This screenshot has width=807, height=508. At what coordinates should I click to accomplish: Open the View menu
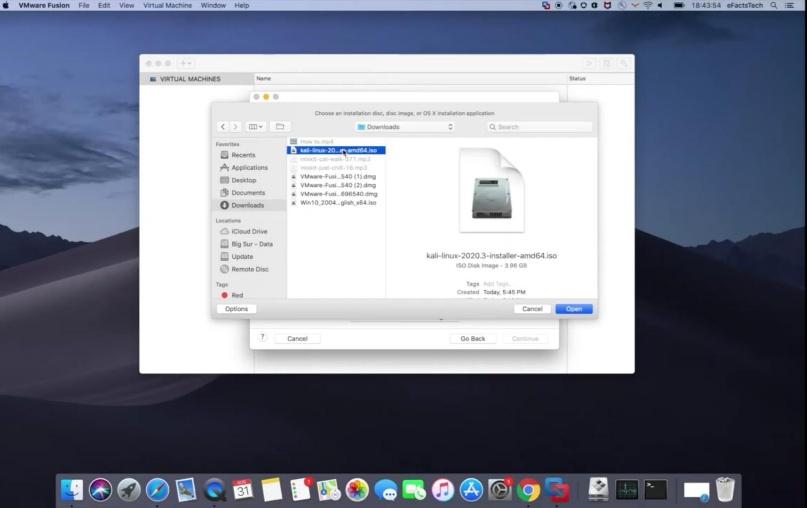(127, 5)
